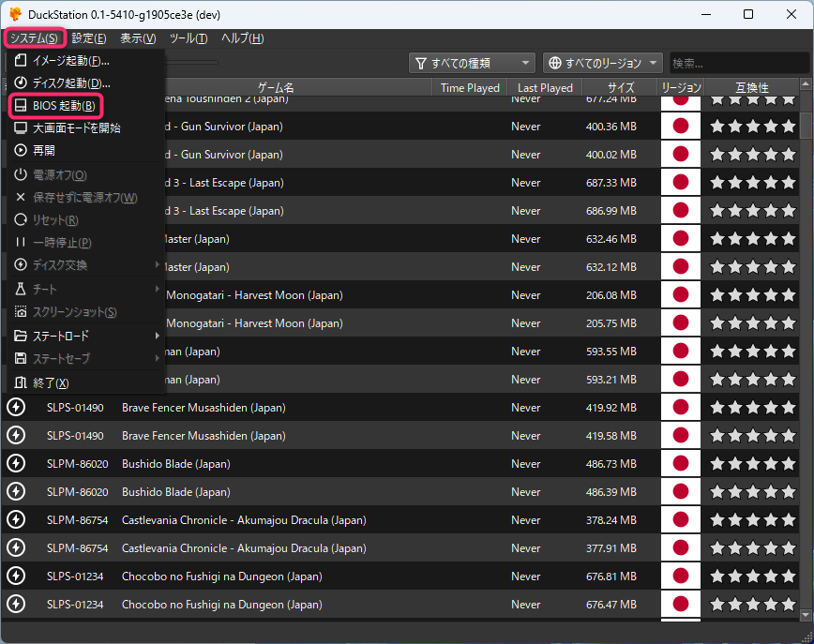Click the pause bars icon
The height and width of the screenshot is (644, 814).
pyautogui.click(x=21, y=243)
